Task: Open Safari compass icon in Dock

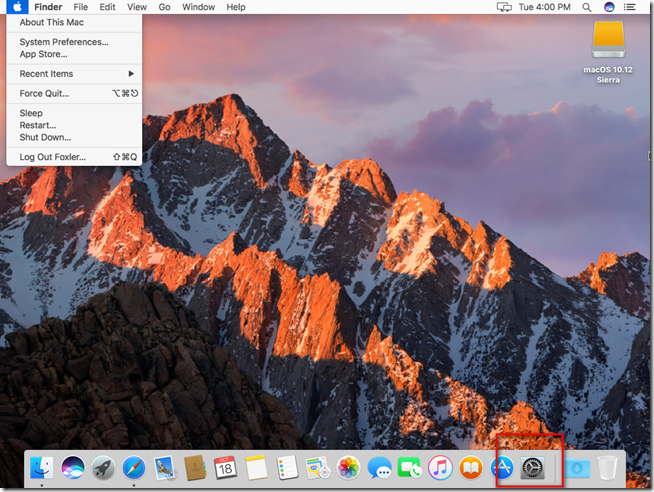Action: tap(134, 467)
